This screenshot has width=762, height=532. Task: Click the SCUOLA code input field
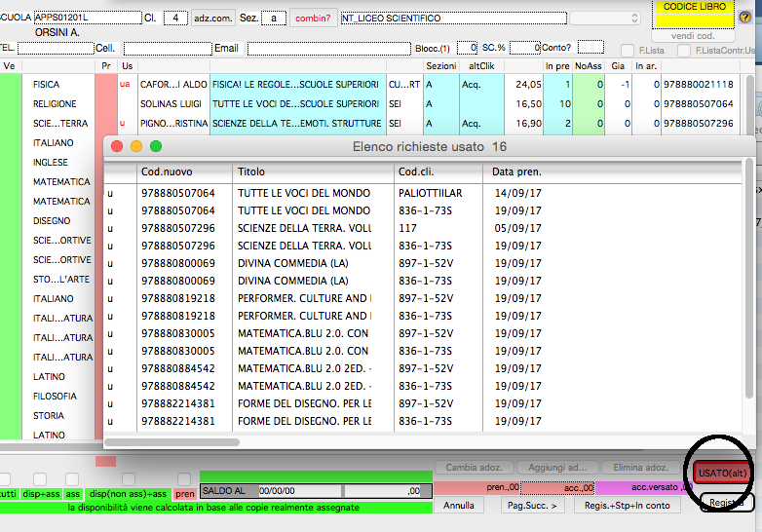(88, 18)
